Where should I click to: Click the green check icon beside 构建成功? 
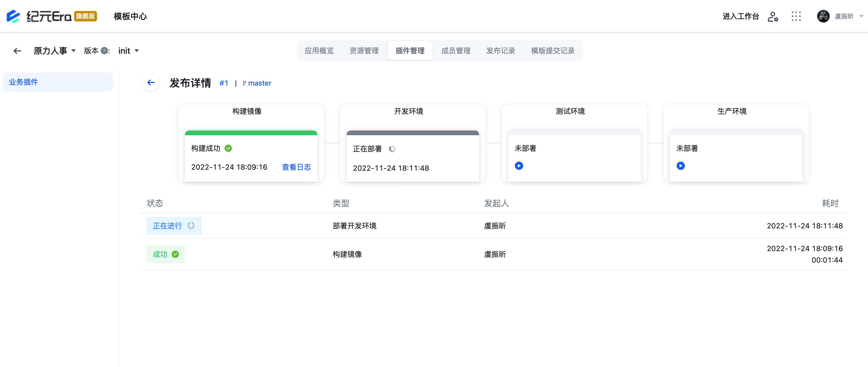click(228, 149)
